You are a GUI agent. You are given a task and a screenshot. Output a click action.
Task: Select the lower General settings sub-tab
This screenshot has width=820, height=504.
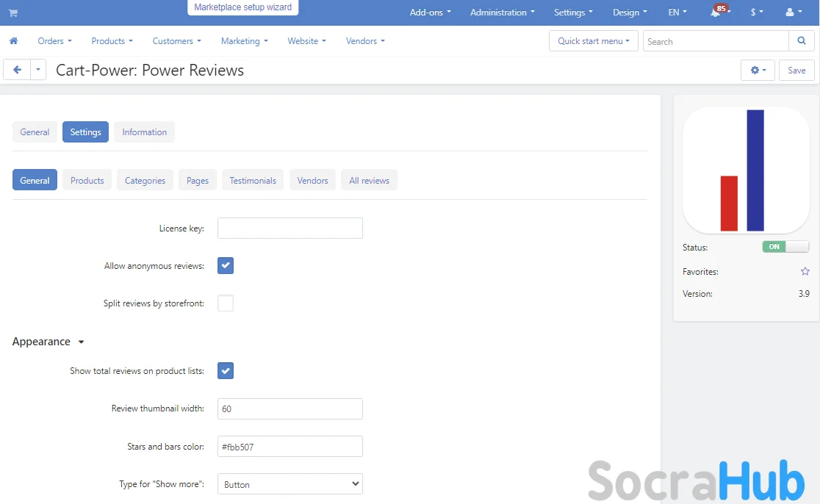click(35, 180)
